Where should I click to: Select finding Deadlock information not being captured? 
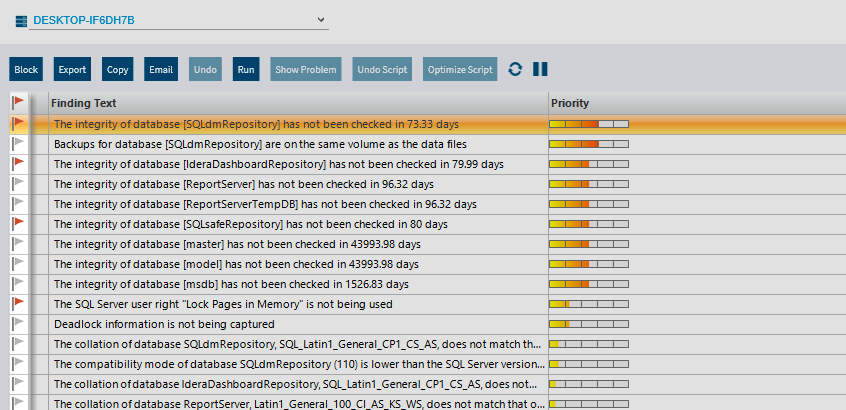click(165, 324)
